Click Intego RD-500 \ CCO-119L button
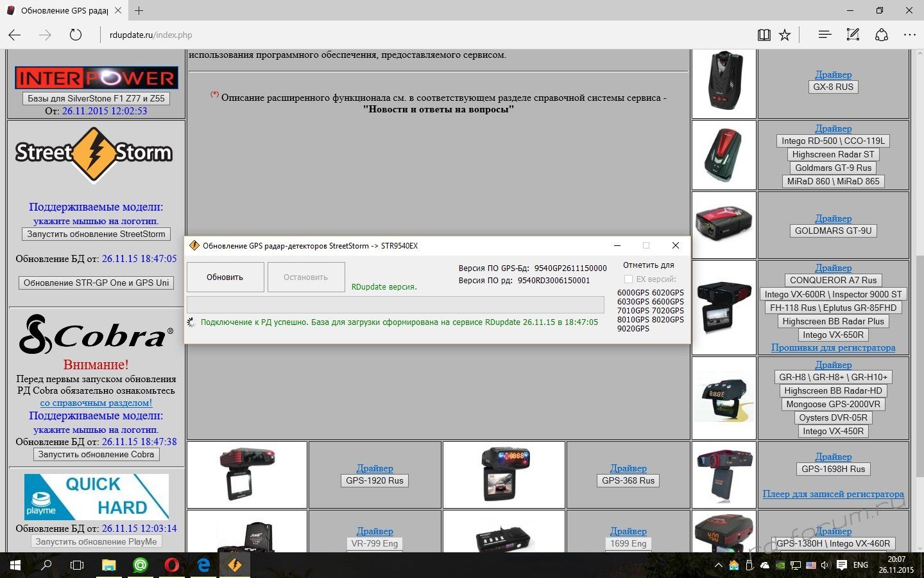Image resolution: width=924 pixels, height=578 pixels. [x=834, y=141]
